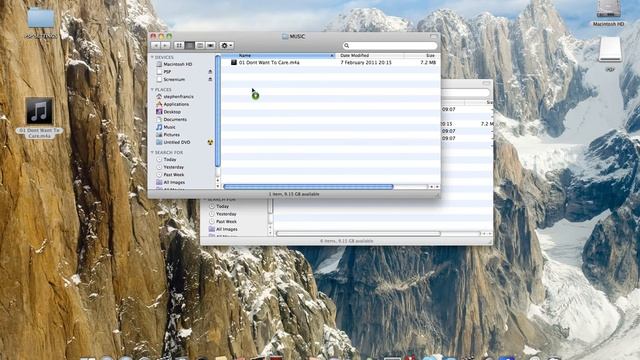Switch MUSIC window to column view
640x360 pixels.
(x=200, y=45)
